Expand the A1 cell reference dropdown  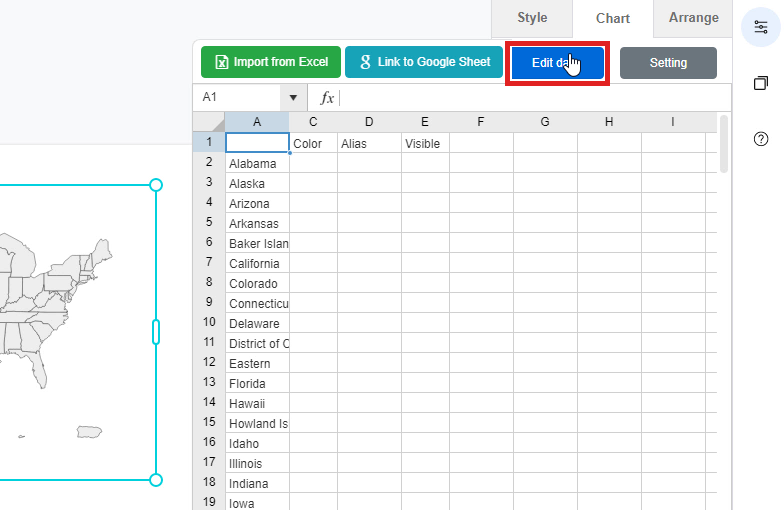(293, 98)
